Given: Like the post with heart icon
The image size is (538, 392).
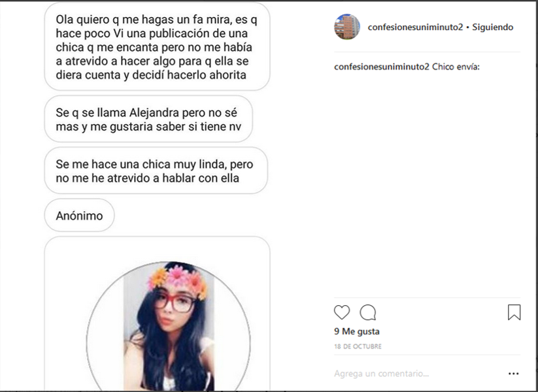Looking at the screenshot, I should click(342, 312).
